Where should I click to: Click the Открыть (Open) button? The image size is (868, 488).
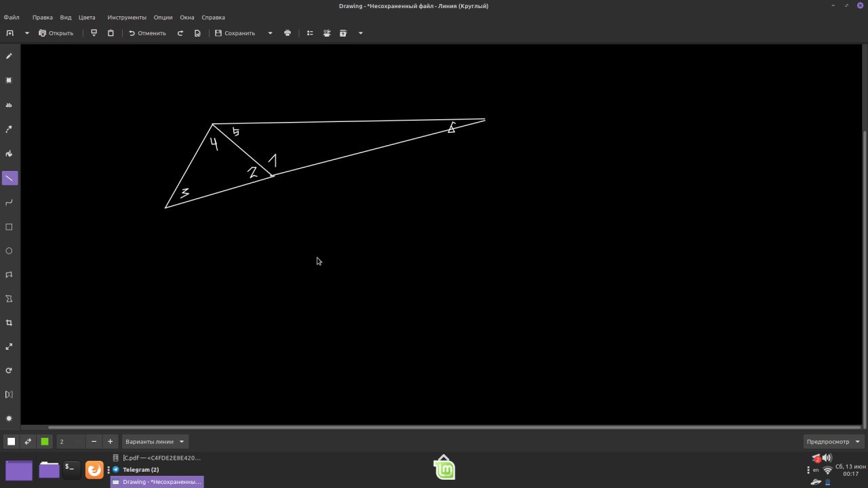coord(56,33)
